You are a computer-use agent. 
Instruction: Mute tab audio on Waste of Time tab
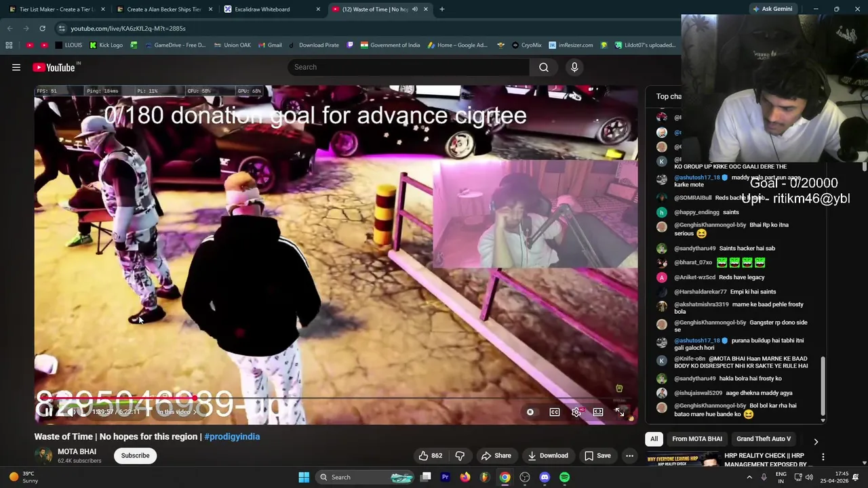414,9
